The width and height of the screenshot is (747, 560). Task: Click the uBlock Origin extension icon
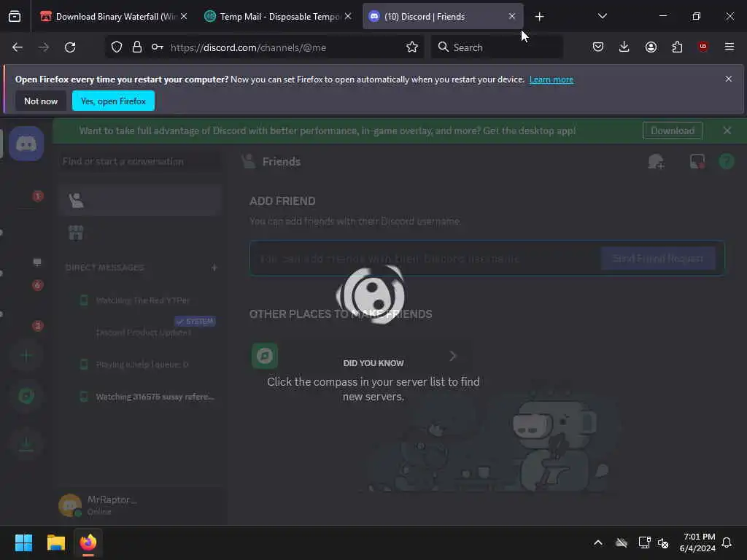click(x=703, y=47)
